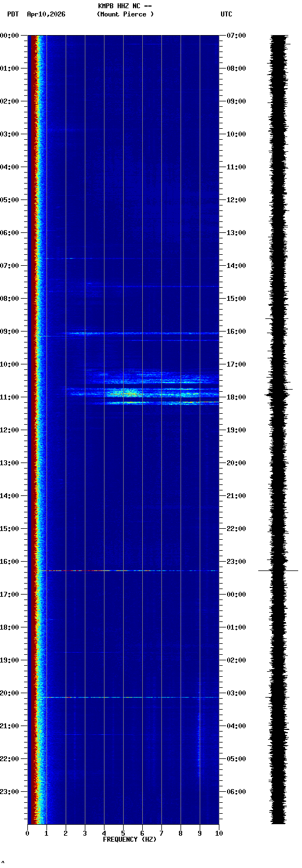Click the 11:00 PDT time label
The image size is (302, 868).
coord(10,397)
